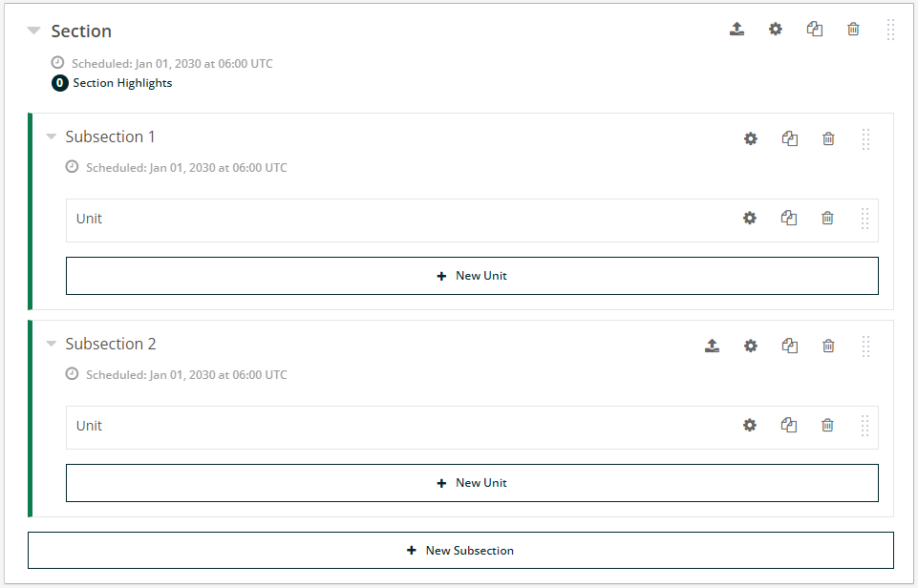The height and width of the screenshot is (588, 918).
Task: Add New Unit under Subsection 1
Action: click(472, 276)
